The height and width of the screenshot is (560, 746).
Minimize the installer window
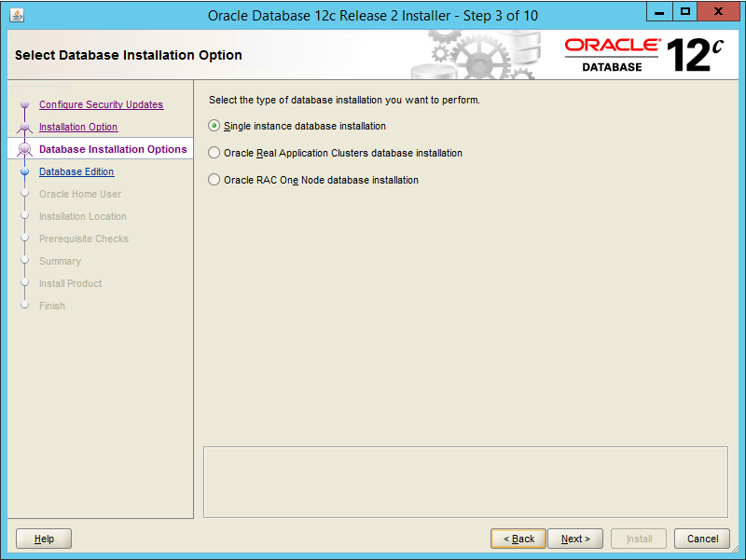pos(659,12)
